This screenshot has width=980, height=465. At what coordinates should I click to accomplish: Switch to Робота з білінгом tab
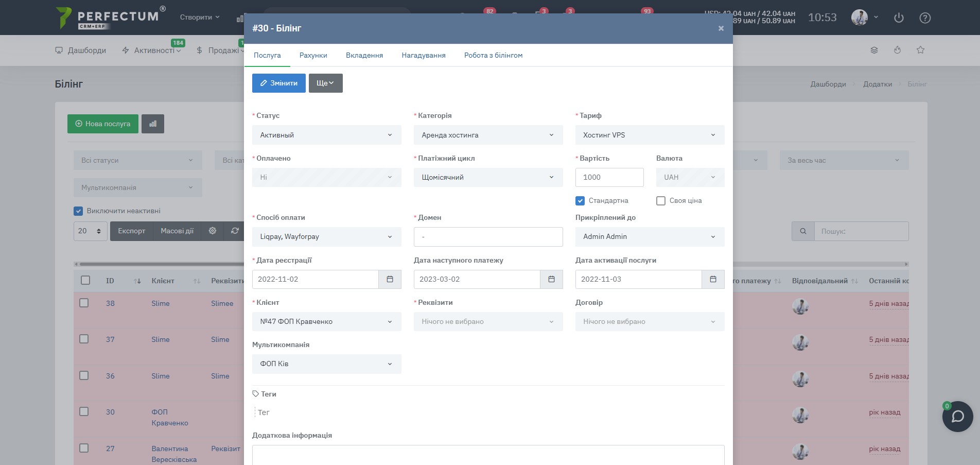click(x=493, y=55)
